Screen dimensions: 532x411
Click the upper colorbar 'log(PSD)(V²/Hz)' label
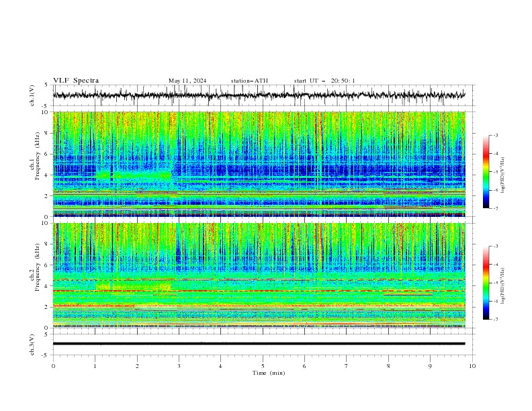[503, 175]
